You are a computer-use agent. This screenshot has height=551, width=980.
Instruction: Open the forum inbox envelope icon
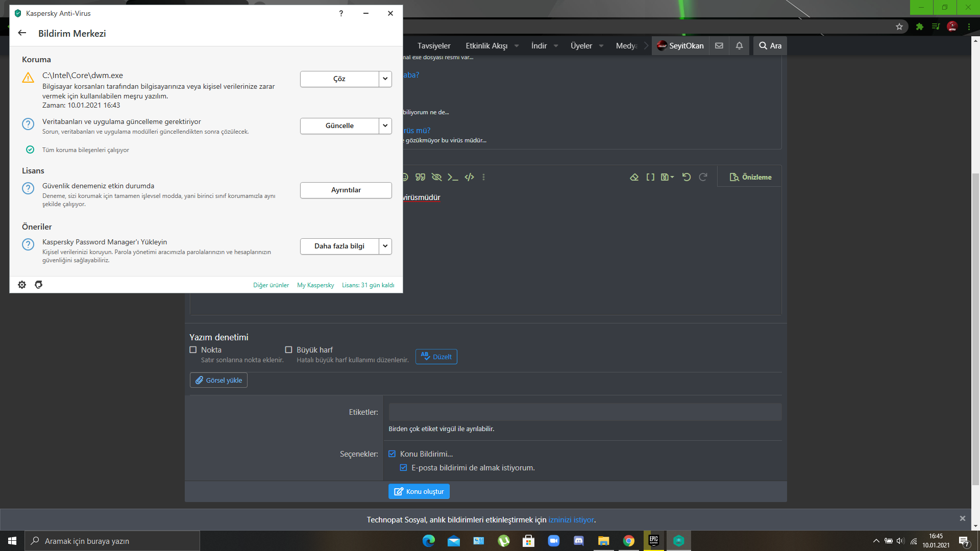[x=719, y=45]
